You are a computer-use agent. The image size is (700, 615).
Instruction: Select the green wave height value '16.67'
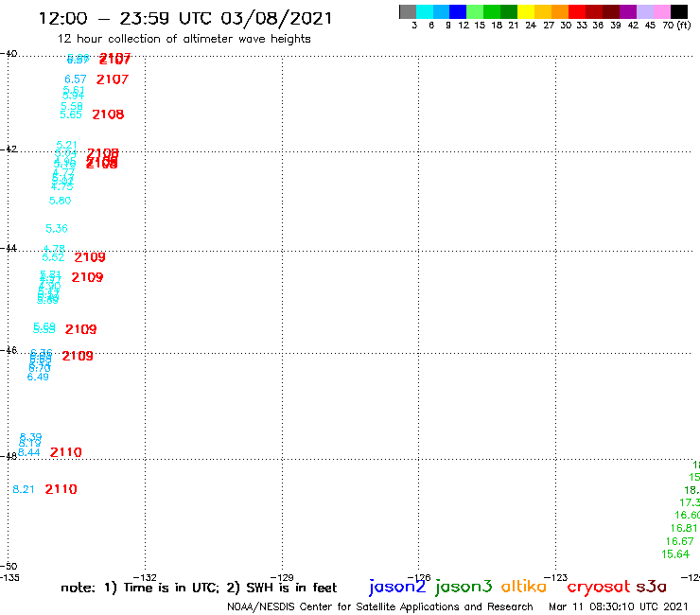(679, 541)
